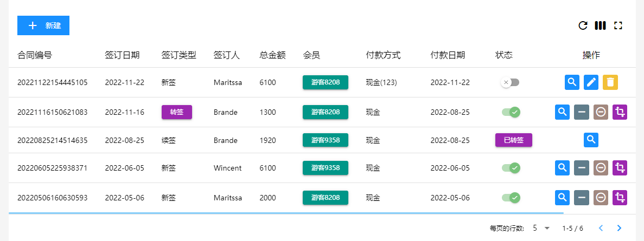
Task: Click 游客9358 member tag in Wincent row
Action: (326, 168)
